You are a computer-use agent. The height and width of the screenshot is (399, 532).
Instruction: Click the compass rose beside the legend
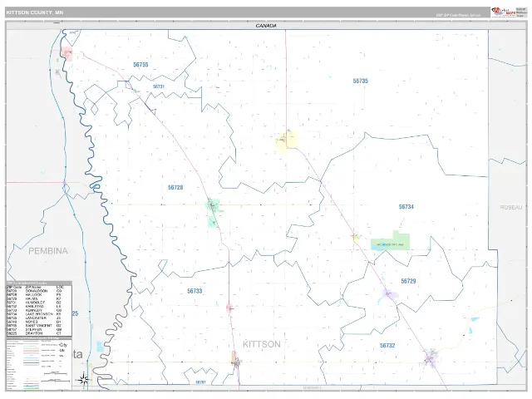(x=84, y=379)
